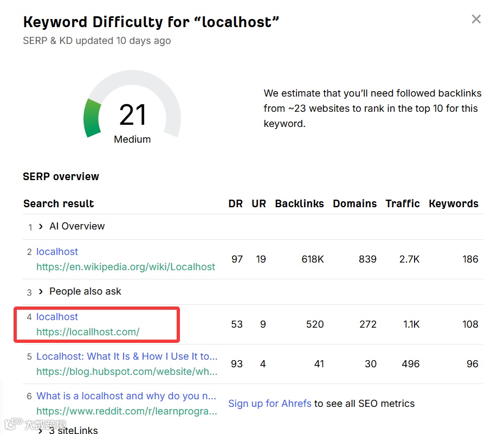Click the Traffic column header

coord(403,204)
